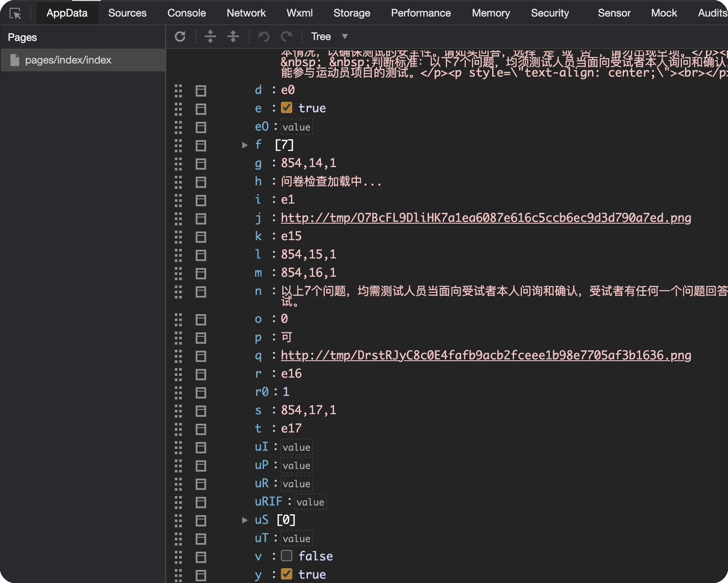This screenshot has height=583, width=728.
Task: Click the drag handle on row v
Action: pos(178,557)
